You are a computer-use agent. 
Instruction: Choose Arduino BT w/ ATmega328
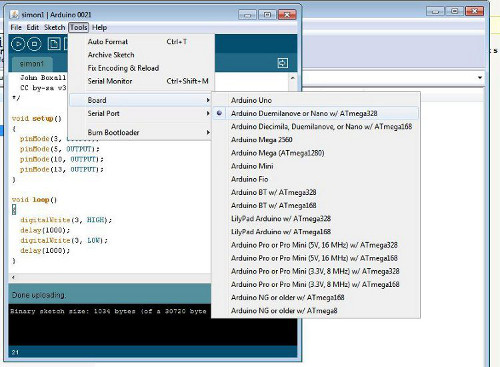pyautogui.click(x=316, y=192)
